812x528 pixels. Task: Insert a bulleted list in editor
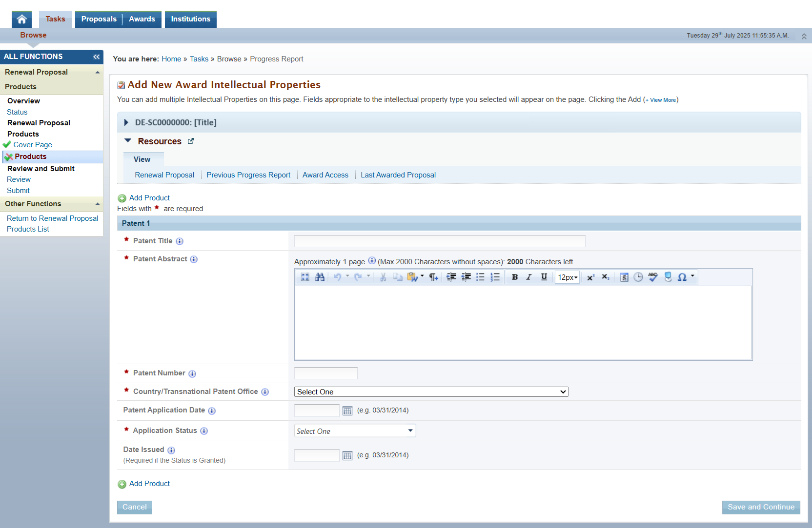pos(481,277)
